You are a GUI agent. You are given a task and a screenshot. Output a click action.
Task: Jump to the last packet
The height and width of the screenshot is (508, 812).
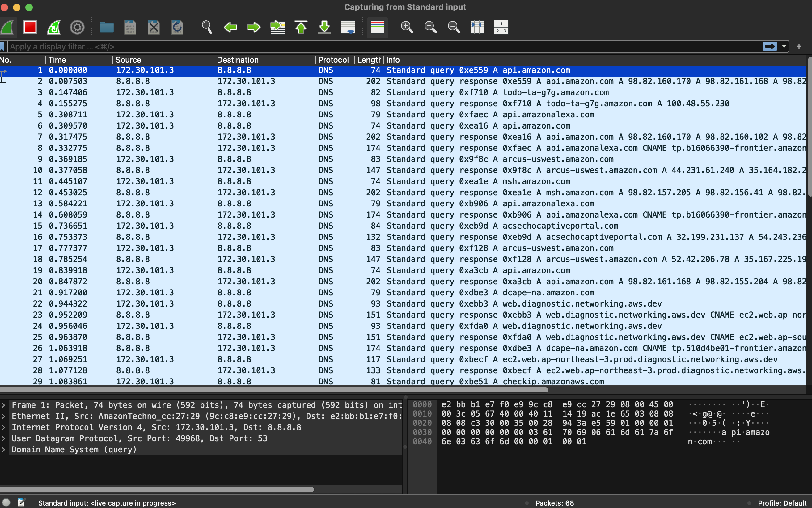point(324,27)
